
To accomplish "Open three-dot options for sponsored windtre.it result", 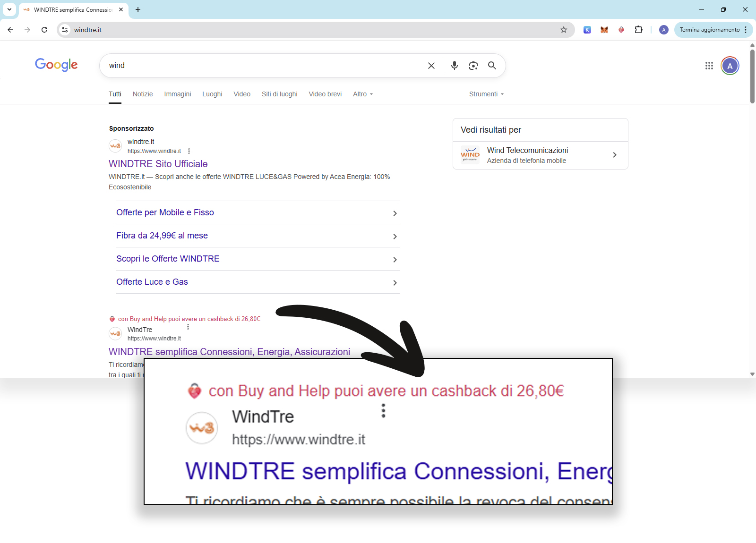I will pos(189,151).
